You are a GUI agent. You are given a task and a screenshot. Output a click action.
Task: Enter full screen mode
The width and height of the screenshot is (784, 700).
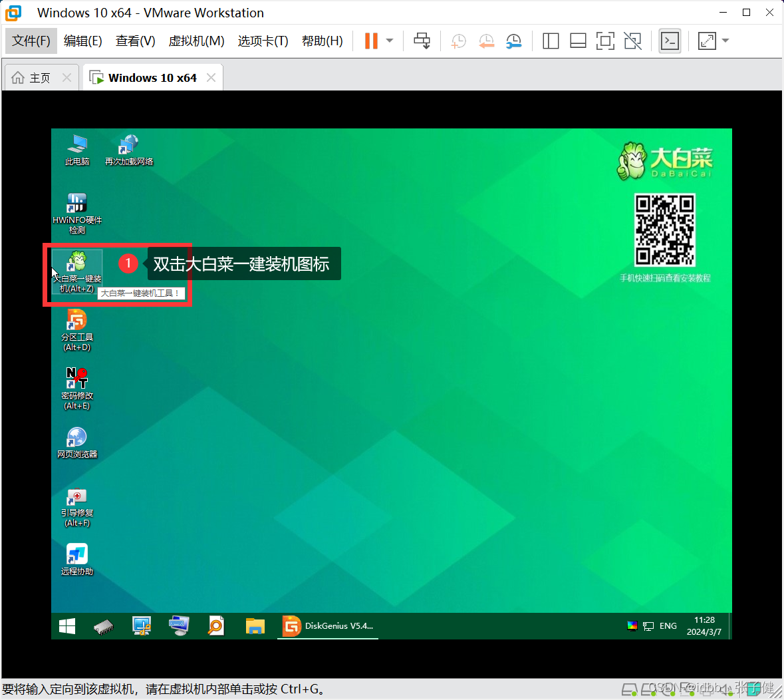point(606,41)
